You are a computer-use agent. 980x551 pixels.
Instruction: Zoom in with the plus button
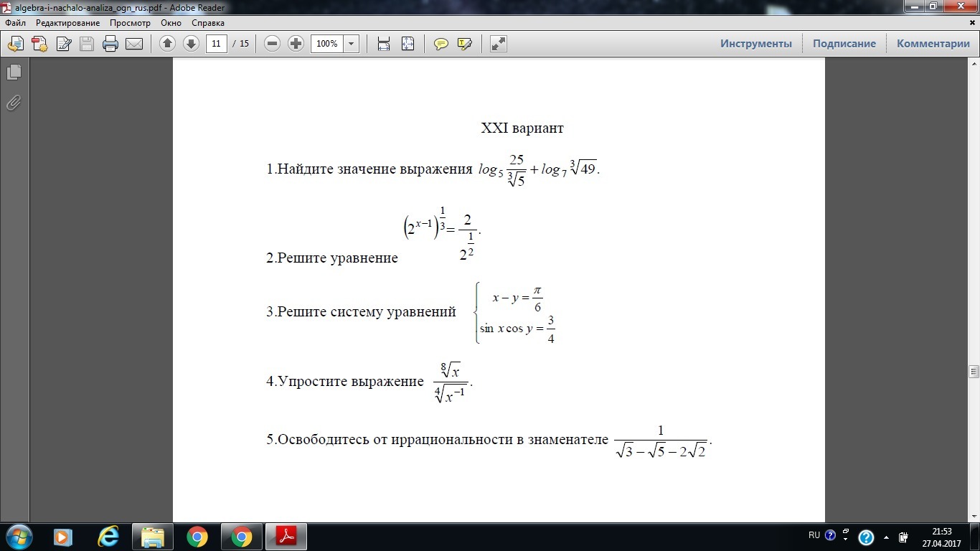point(296,44)
